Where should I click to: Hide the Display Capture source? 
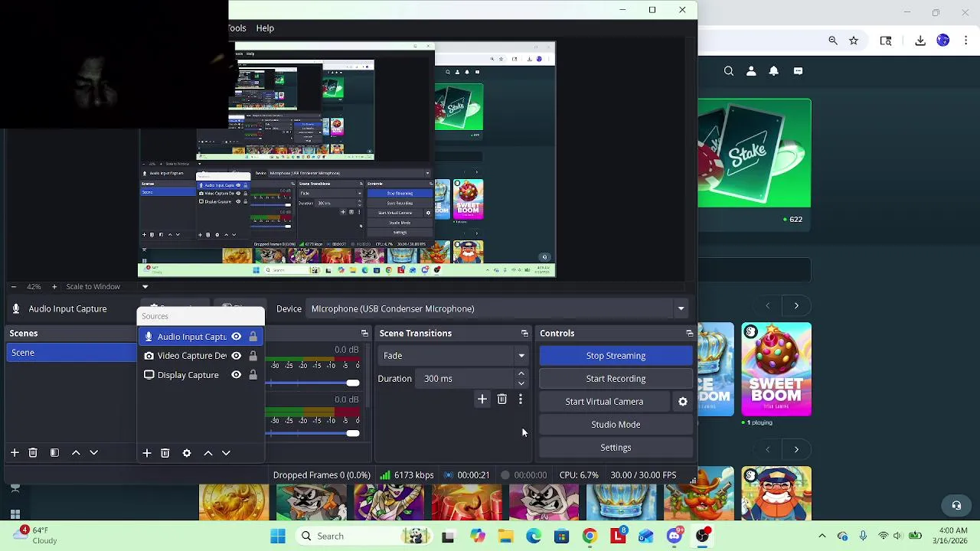(x=237, y=375)
